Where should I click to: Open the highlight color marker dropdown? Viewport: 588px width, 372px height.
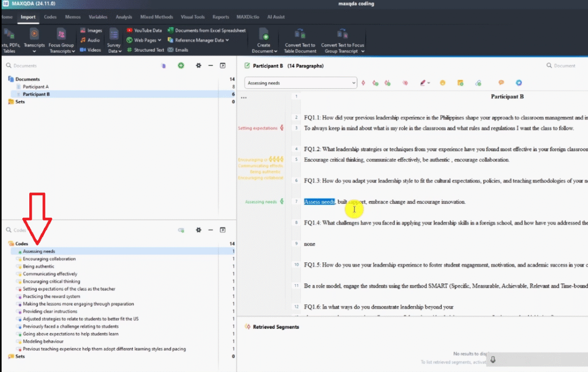pyautogui.click(x=429, y=83)
